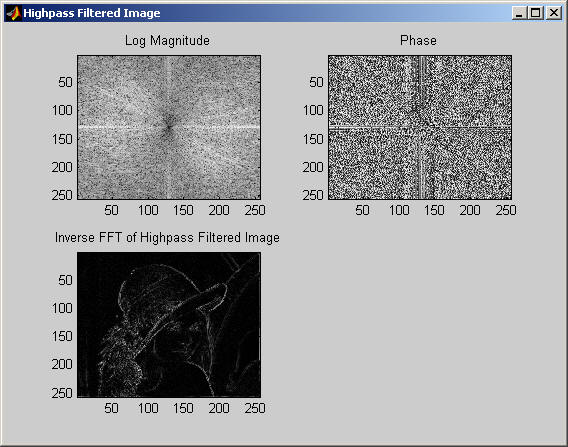Minimize the Highpass Filtered Image window

[519, 13]
